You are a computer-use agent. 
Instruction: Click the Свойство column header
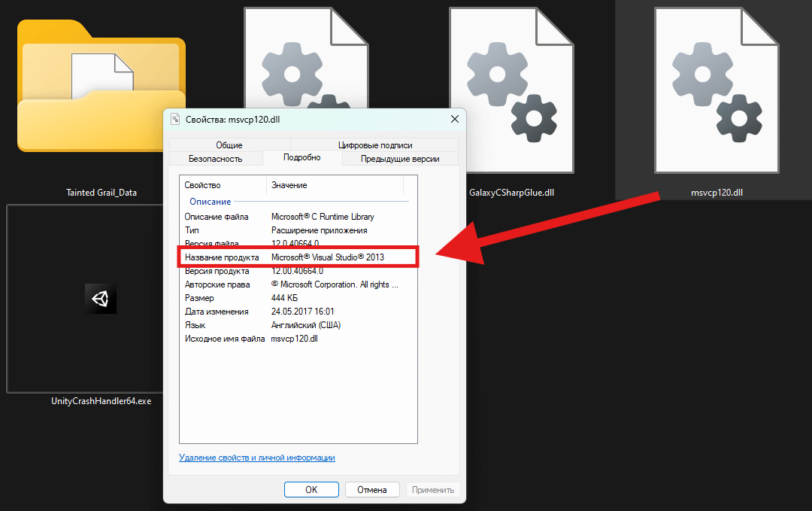(x=223, y=185)
